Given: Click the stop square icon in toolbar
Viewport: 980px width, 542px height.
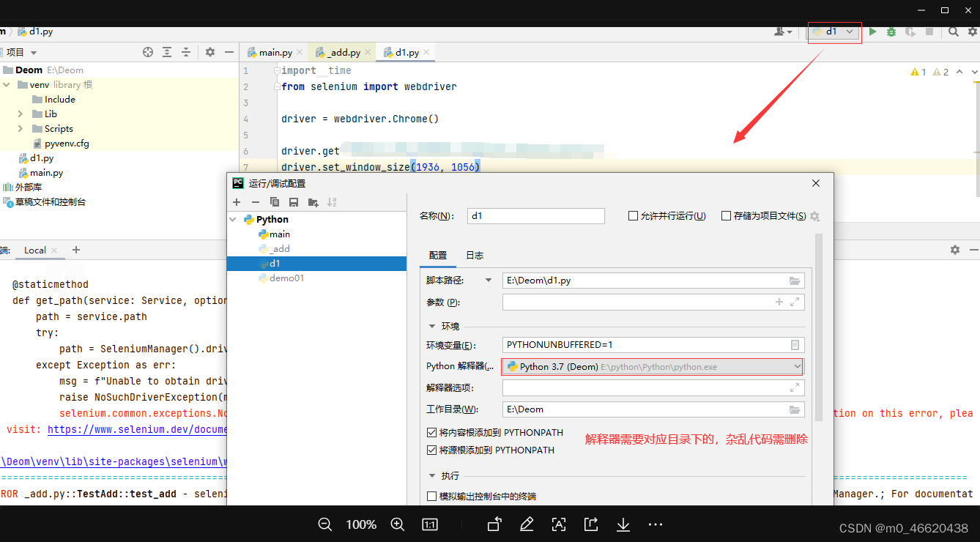Looking at the screenshot, I should [929, 31].
